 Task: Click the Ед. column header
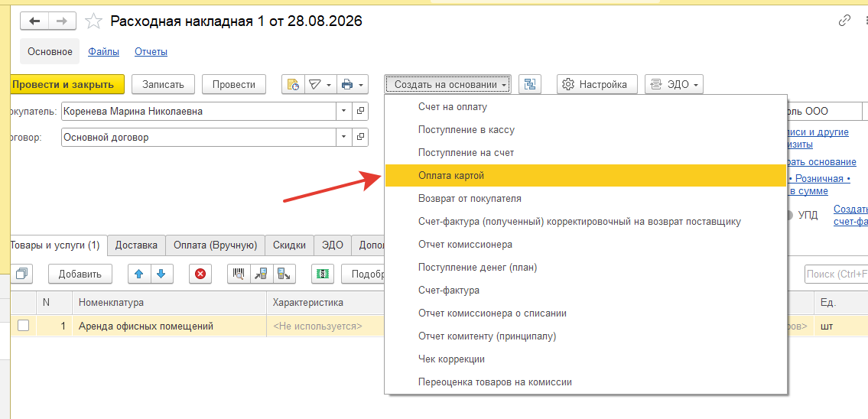click(841, 302)
